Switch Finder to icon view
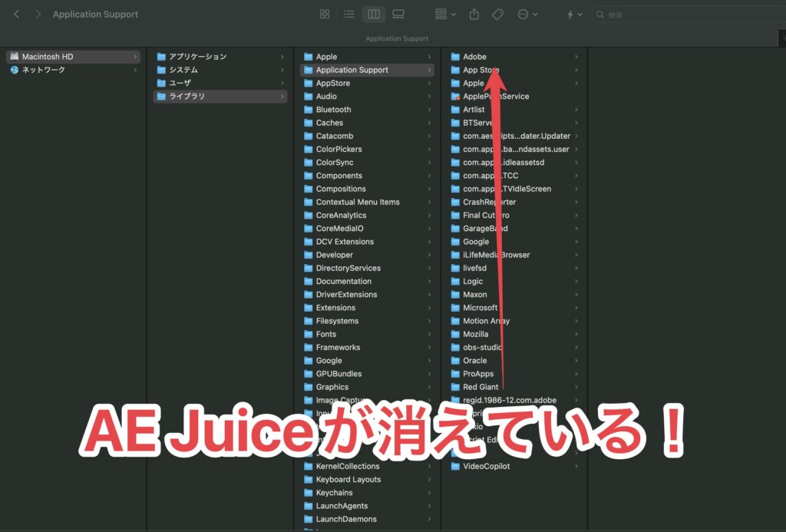This screenshot has width=786, height=532. coord(325,14)
